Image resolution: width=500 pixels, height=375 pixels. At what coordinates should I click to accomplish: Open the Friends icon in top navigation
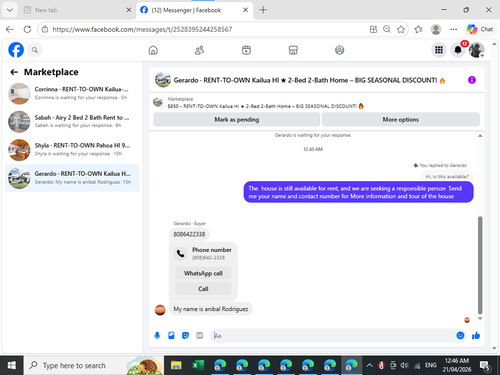(199, 50)
